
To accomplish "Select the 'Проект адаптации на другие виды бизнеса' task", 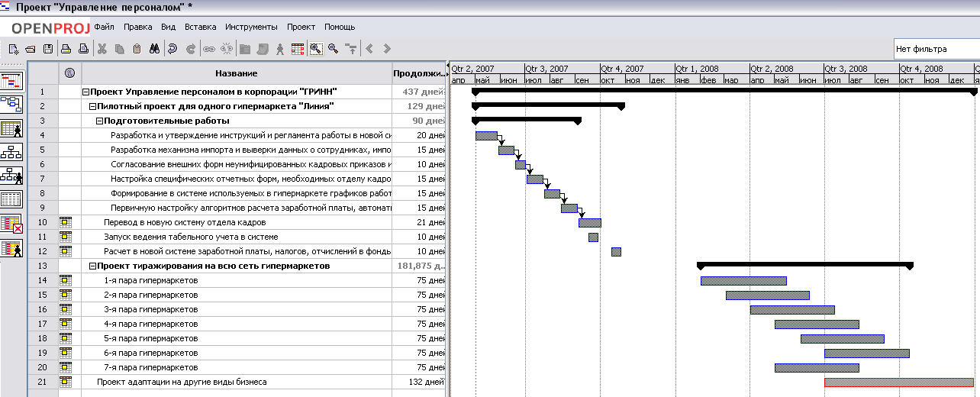I will pos(182,382).
